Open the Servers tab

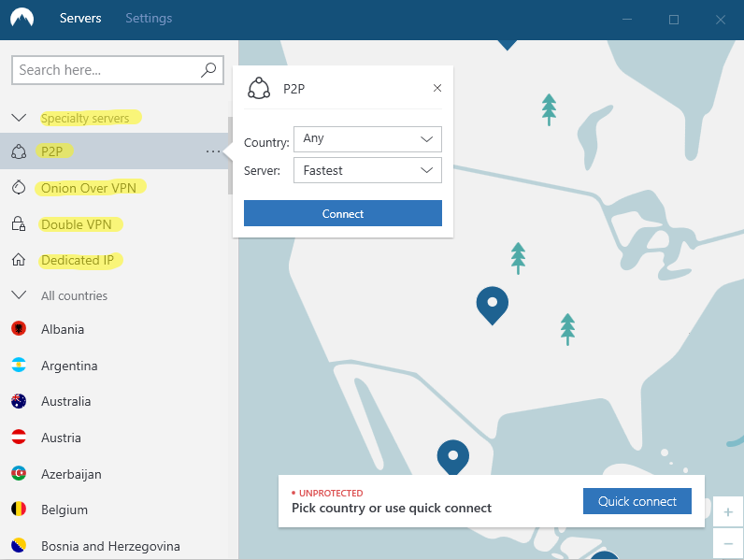point(80,18)
